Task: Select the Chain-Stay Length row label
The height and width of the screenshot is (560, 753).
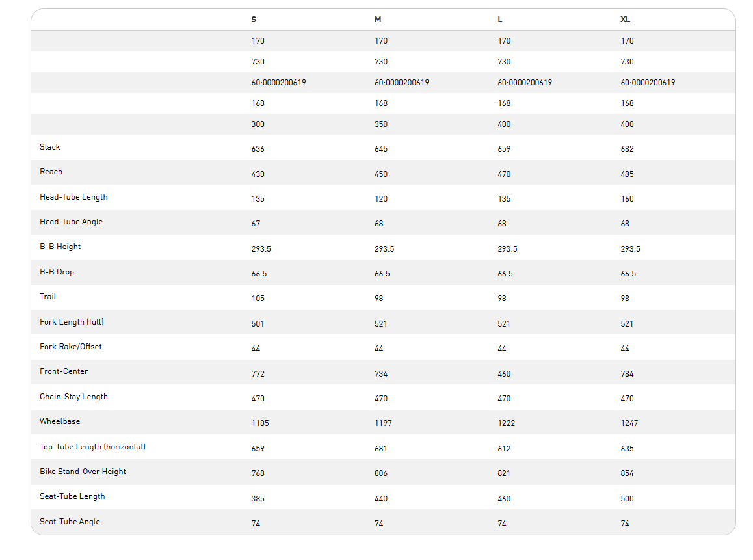Action: [73, 397]
